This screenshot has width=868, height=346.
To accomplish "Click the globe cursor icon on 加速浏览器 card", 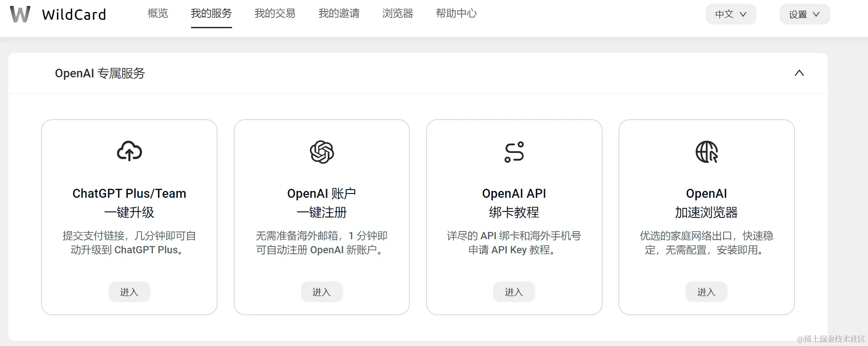I will click(706, 152).
